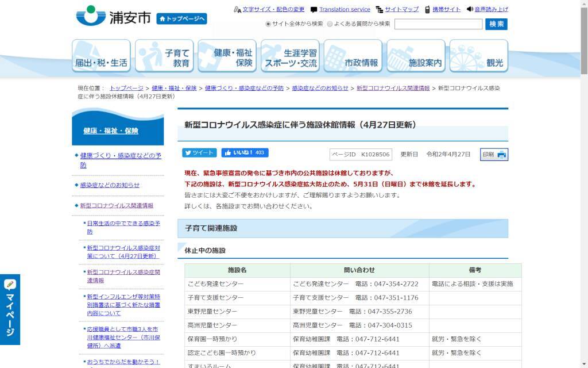Select the search FAQ radio button
The width and height of the screenshot is (588, 368).
330,24
